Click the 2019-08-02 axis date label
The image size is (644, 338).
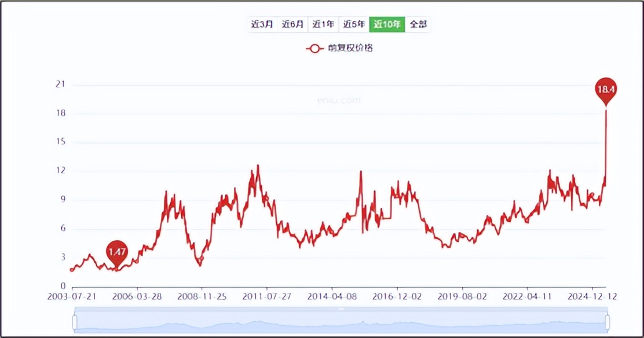pyautogui.click(x=462, y=296)
